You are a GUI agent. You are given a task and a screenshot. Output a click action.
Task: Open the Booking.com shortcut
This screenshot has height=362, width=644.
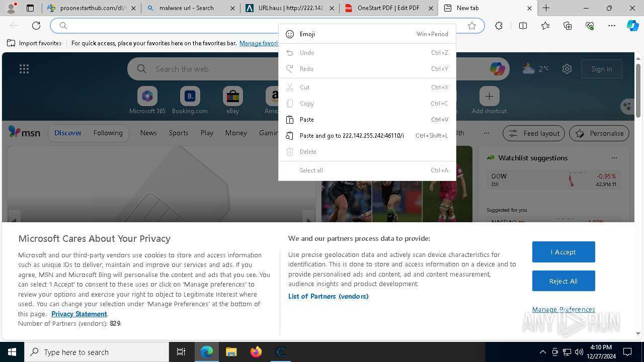point(190,100)
